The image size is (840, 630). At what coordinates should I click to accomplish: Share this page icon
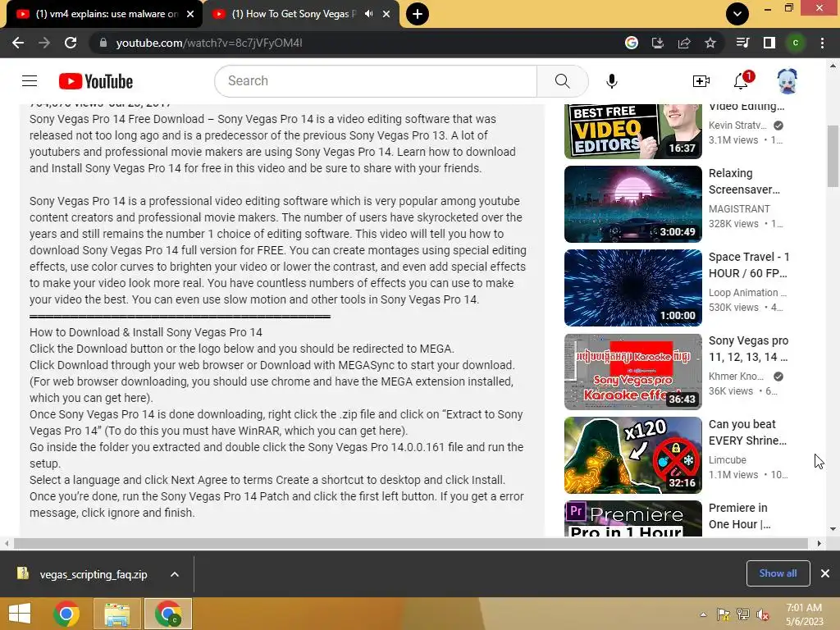pos(683,43)
